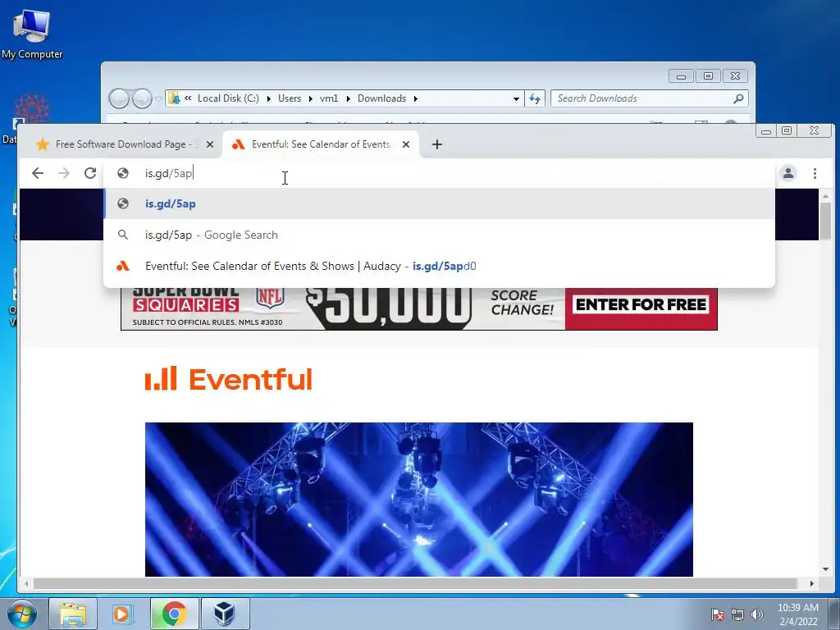Click the Chrome back arrow button
The height and width of the screenshot is (630, 840).
coord(38,173)
